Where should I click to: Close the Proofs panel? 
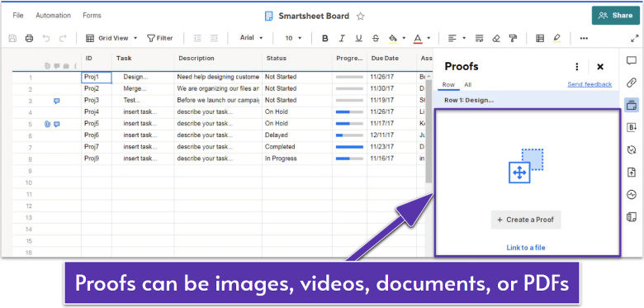pyautogui.click(x=600, y=67)
